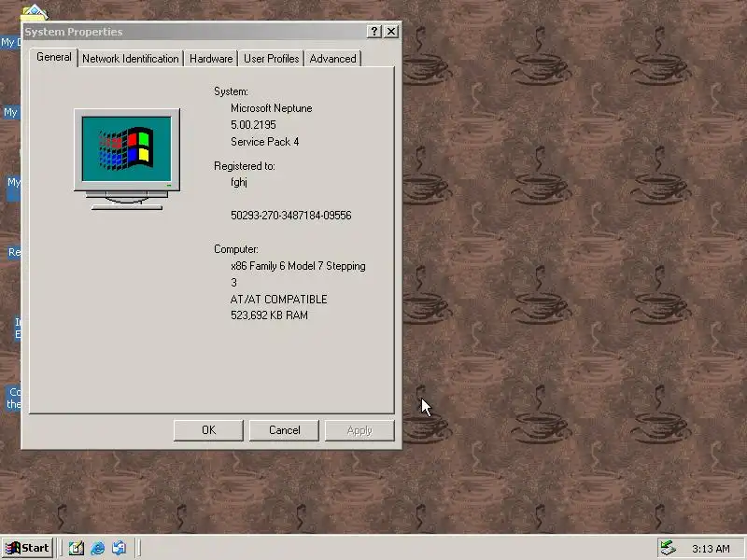Click the 3:13 AM taskbar clock

pyautogui.click(x=711, y=549)
